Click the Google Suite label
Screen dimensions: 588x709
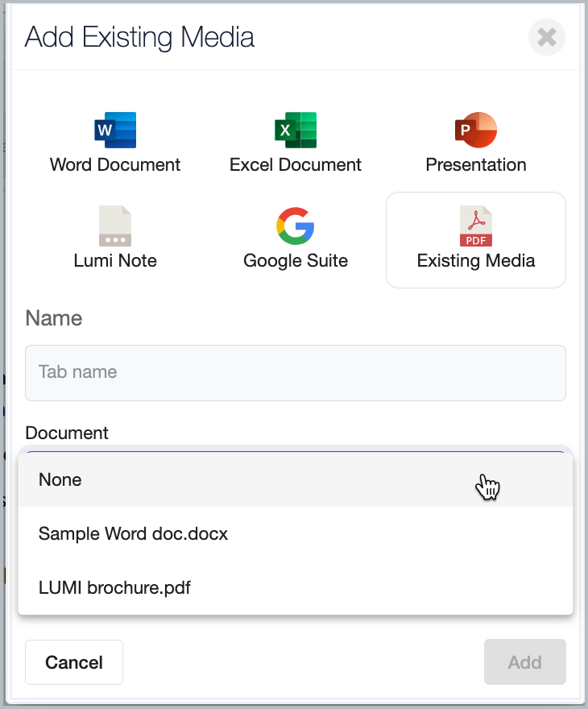(296, 260)
